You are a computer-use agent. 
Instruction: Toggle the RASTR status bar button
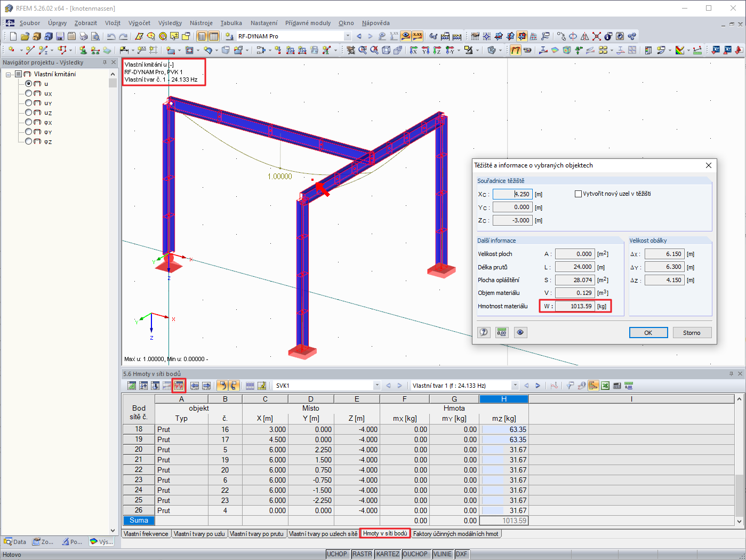pos(362,554)
